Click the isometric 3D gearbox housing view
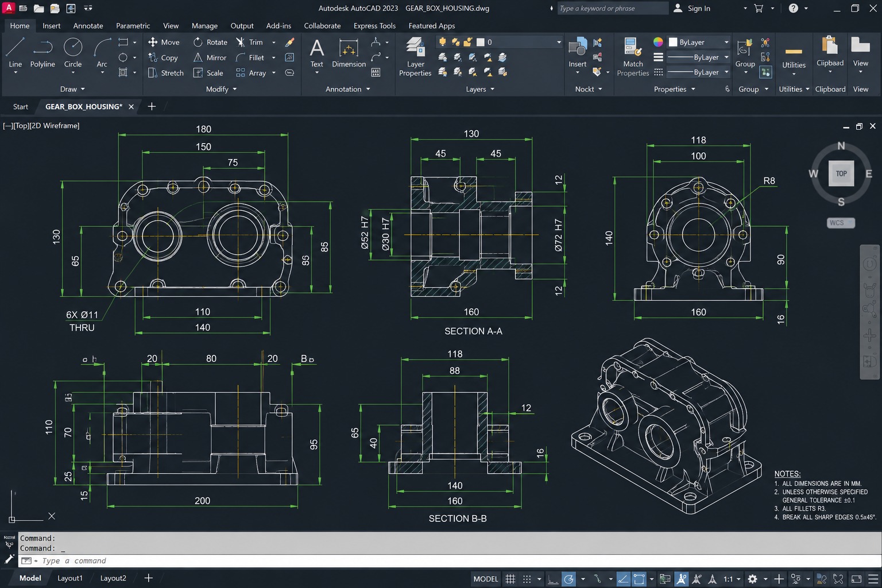Screen dimensions: 882x588 tap(666, 427)
